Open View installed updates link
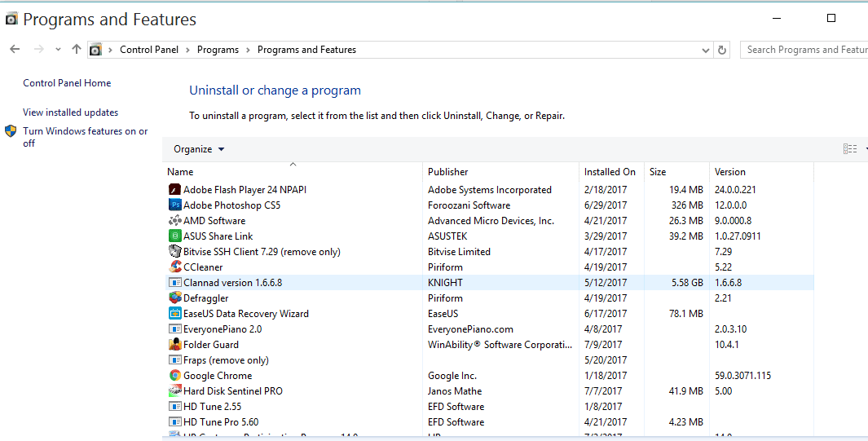868x441 pixels. 70,112
